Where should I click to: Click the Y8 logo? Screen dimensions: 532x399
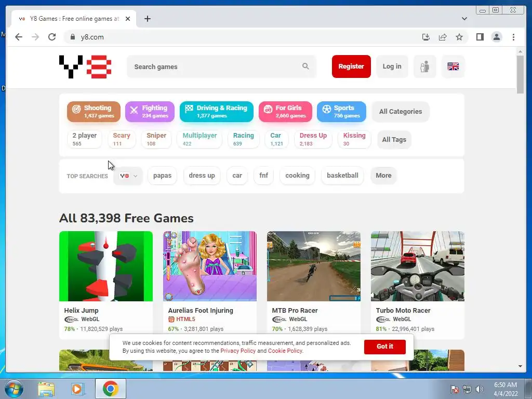[85, 66]
